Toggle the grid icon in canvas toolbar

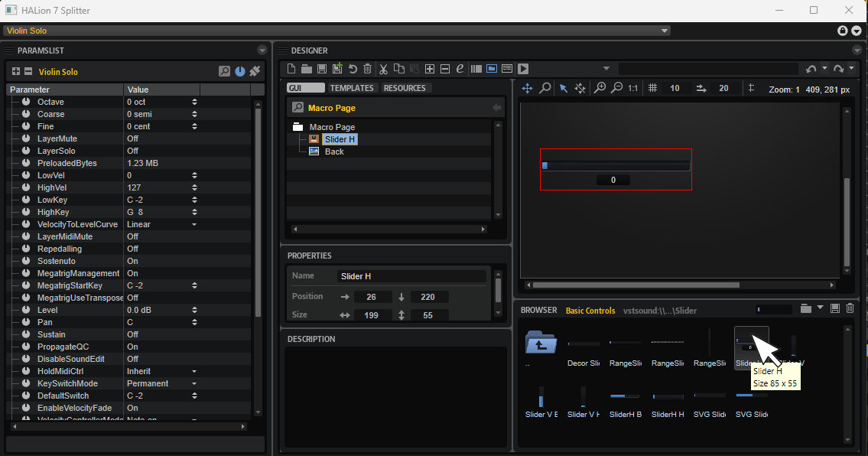coord(652,88)
